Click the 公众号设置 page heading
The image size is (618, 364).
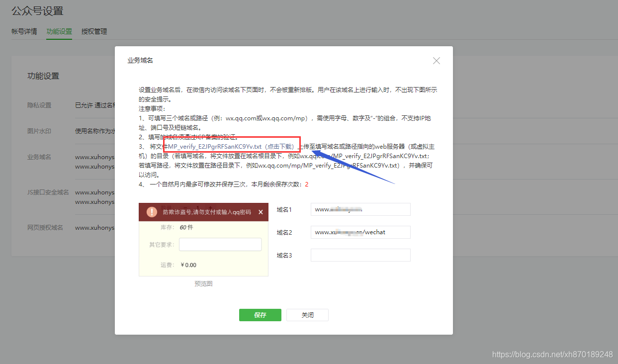coord(37,11)
